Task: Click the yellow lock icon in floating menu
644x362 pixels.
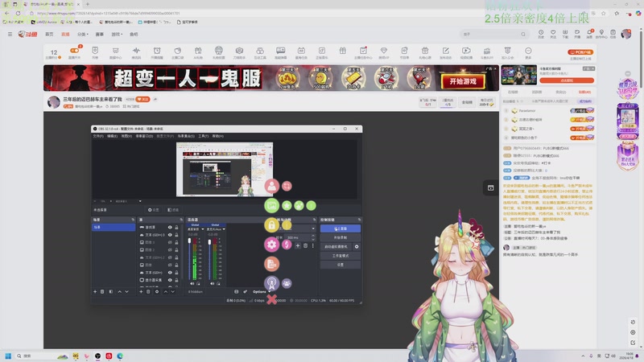Action: [271, 225]
